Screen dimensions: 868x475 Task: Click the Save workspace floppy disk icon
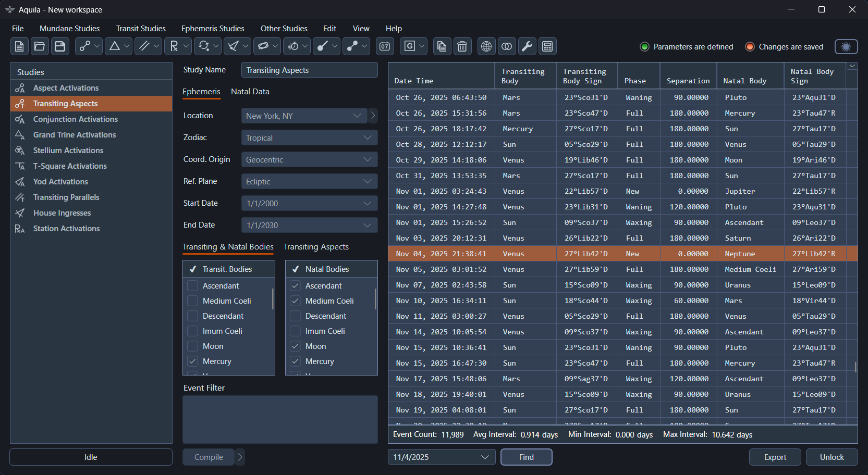tap(60, 46)
